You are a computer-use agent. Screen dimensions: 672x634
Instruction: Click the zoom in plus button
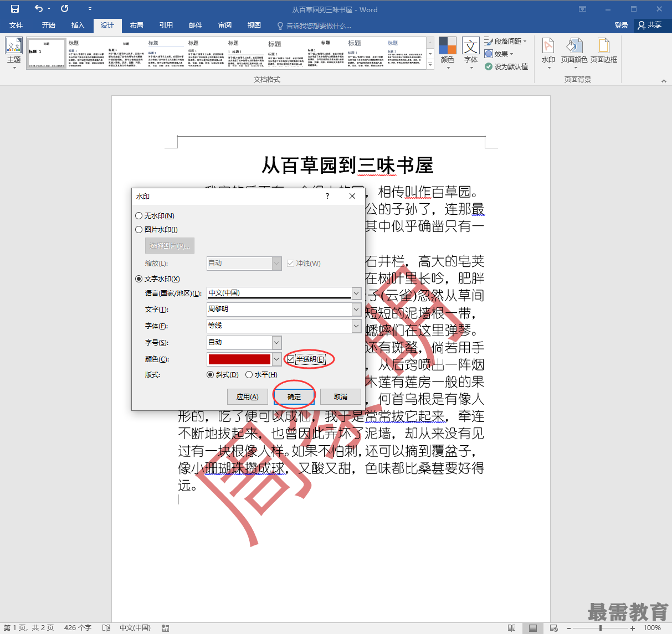(633, 628)
